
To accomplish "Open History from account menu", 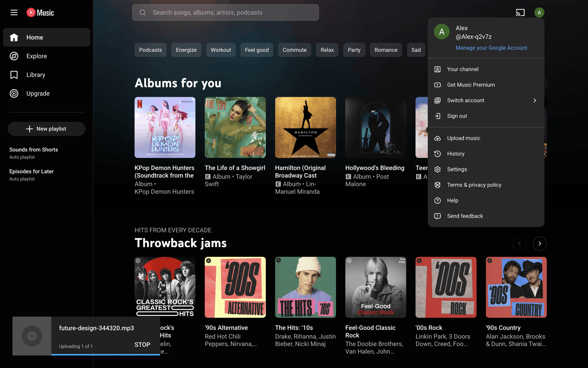I will (486, 154).
